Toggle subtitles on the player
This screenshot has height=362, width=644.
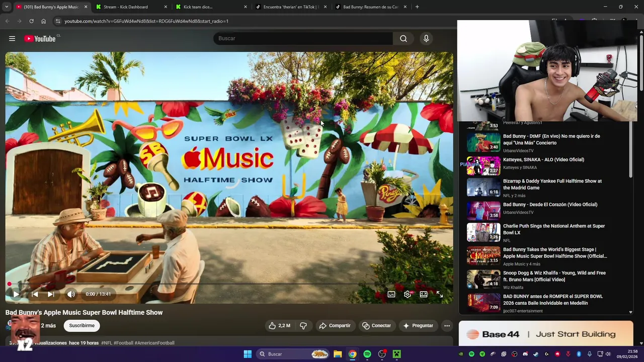click(391, 294)
